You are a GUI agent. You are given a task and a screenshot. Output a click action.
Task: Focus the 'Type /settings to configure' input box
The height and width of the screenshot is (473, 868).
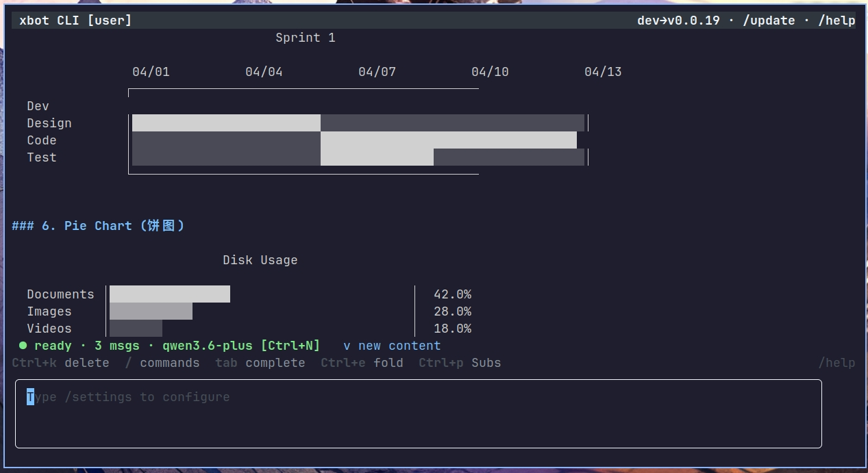[x=418, y=413]
